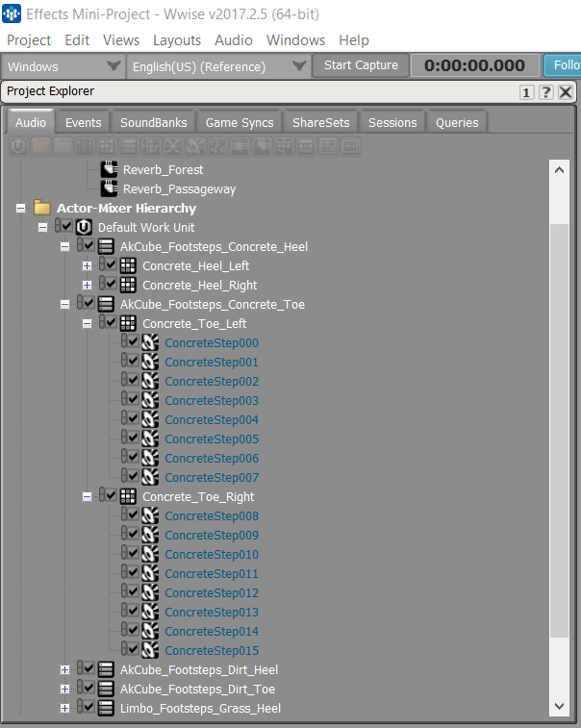
Task: Click the ConcreteStep007 sound icon
Action: click(150, 477)
